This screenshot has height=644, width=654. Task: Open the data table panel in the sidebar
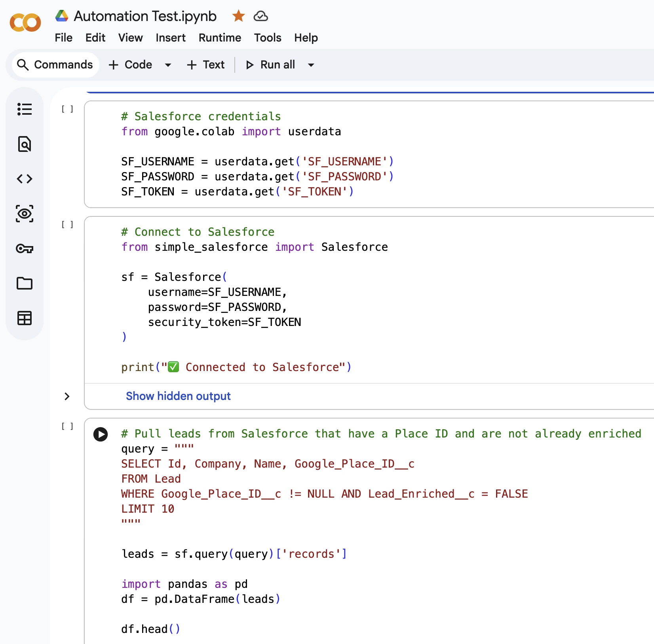[x=25, y=318]
